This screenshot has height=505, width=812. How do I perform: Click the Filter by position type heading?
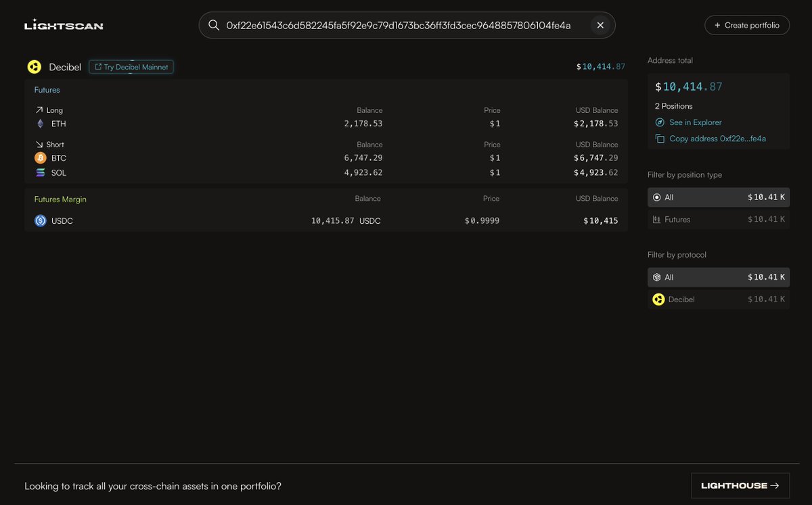click(x=685, y=175)
